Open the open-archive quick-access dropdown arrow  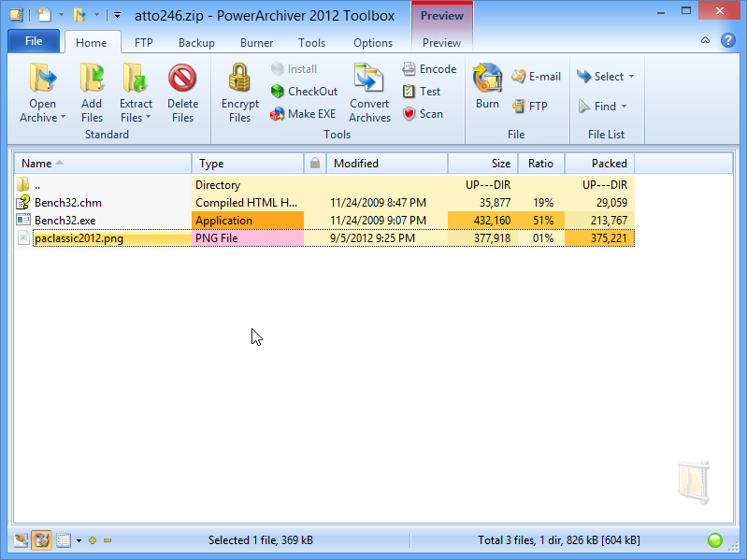coord(96,15)
